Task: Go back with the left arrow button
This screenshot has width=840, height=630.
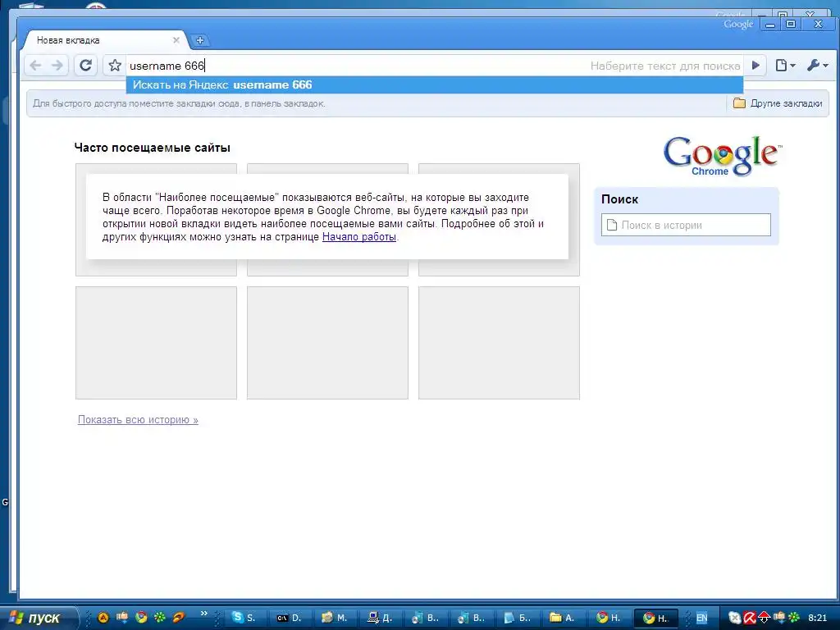Action: 36,66
